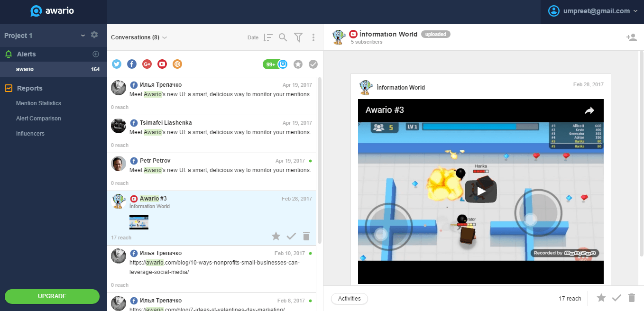Open the awario alert with 164 mentions
The image size is (644, 311).
click(53, 69)
